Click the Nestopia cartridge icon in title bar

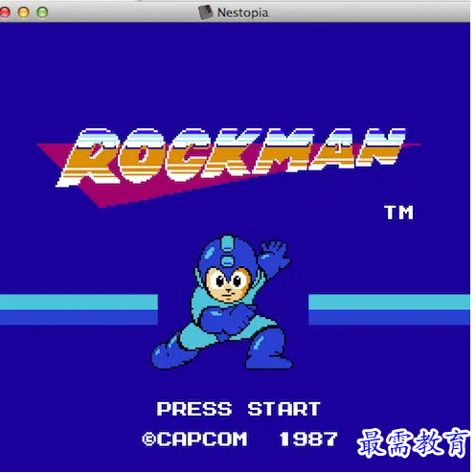(205, 12)
